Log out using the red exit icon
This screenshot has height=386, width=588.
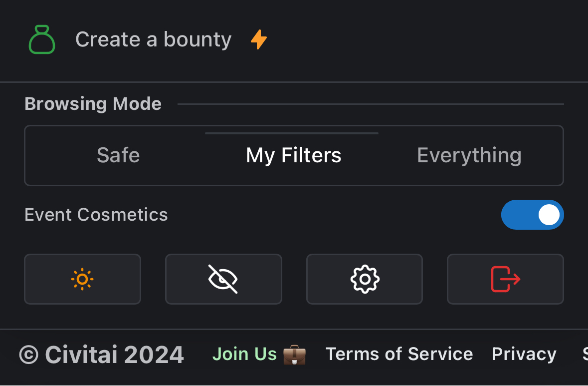[505, 279]
